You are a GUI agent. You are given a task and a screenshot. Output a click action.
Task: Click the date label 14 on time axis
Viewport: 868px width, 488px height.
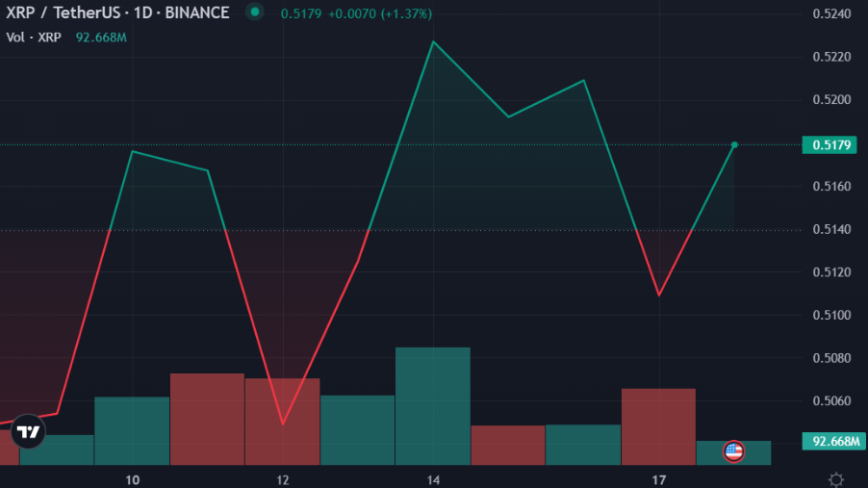[x=433, y=480]
